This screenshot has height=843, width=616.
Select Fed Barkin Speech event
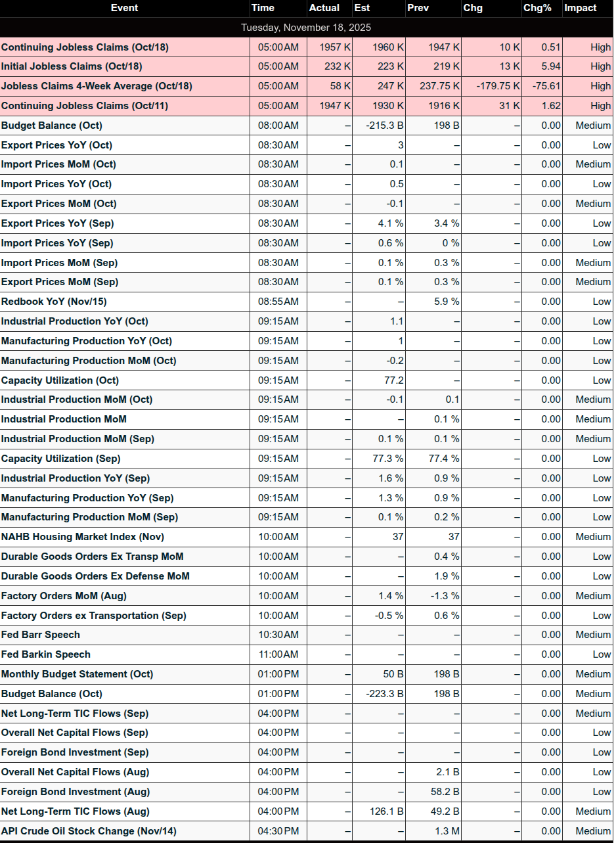46,654
